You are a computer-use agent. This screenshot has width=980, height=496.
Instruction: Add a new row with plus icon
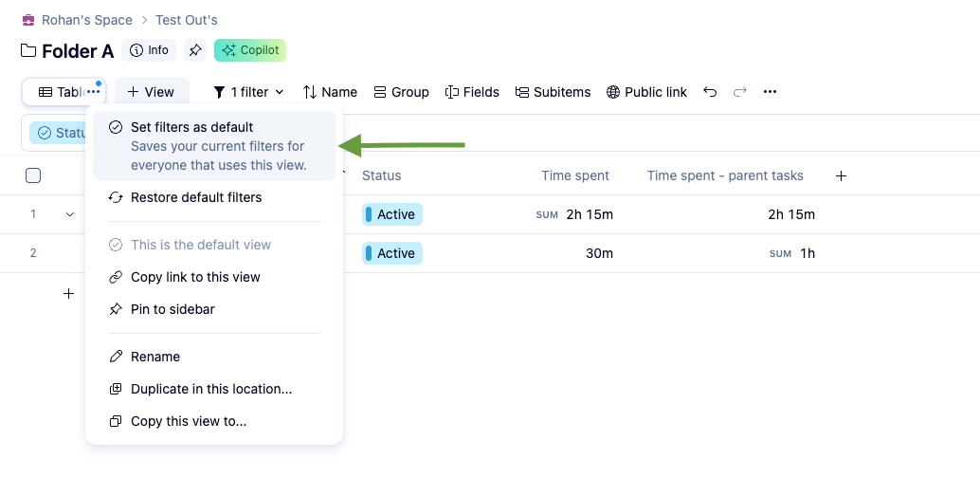68,294
